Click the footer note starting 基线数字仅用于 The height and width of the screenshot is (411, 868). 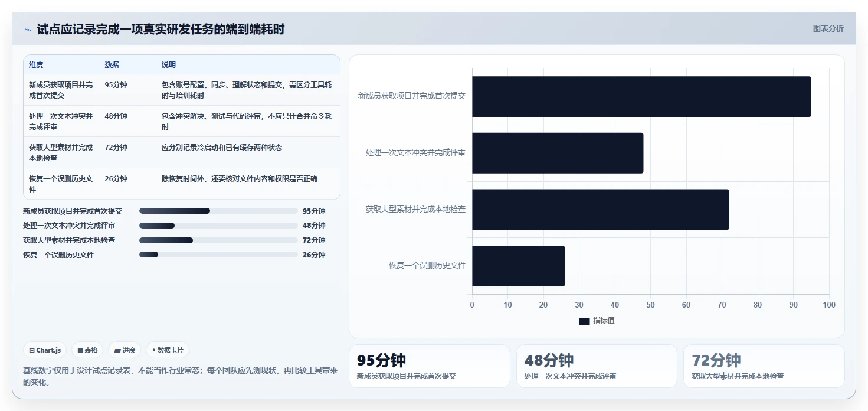point(181,376)
